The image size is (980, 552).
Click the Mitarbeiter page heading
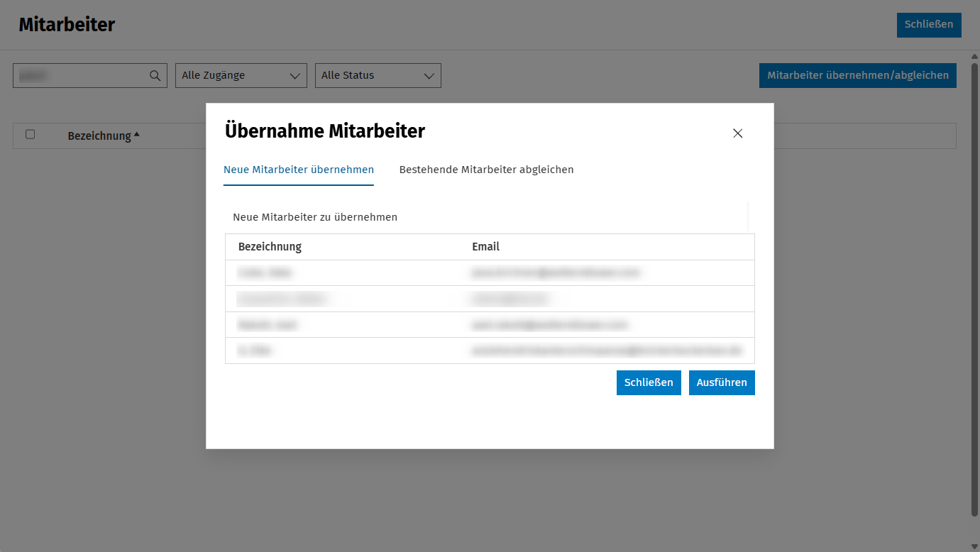click(x=67, y=25)
